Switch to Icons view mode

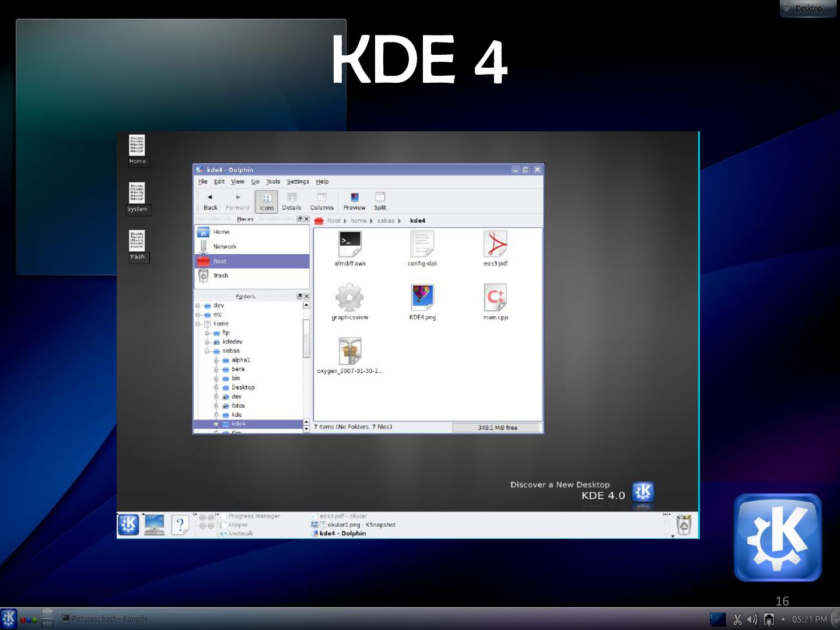267,201
